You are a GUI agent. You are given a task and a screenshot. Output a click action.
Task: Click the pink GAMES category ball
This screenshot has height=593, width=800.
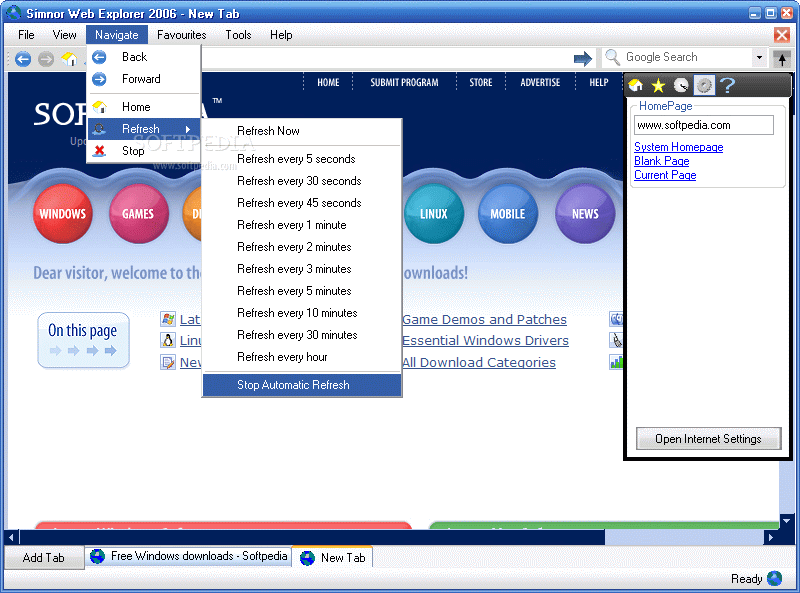[x=138, y=214]
